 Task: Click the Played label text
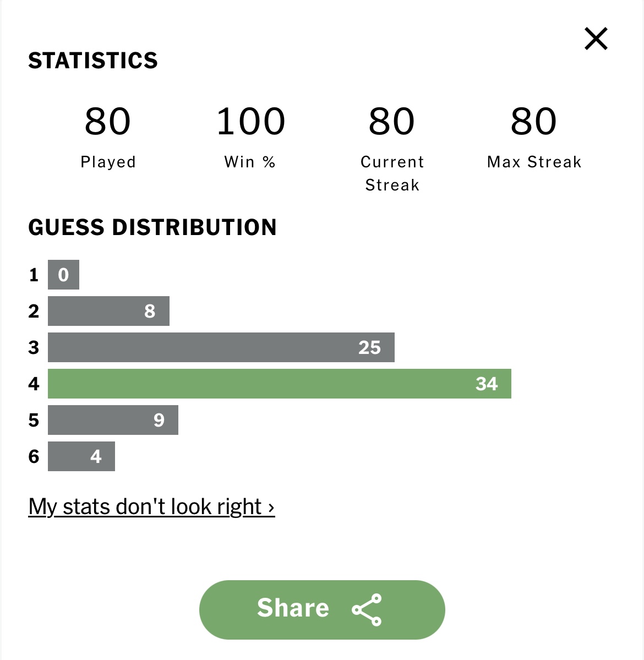[x=108, y=162]
